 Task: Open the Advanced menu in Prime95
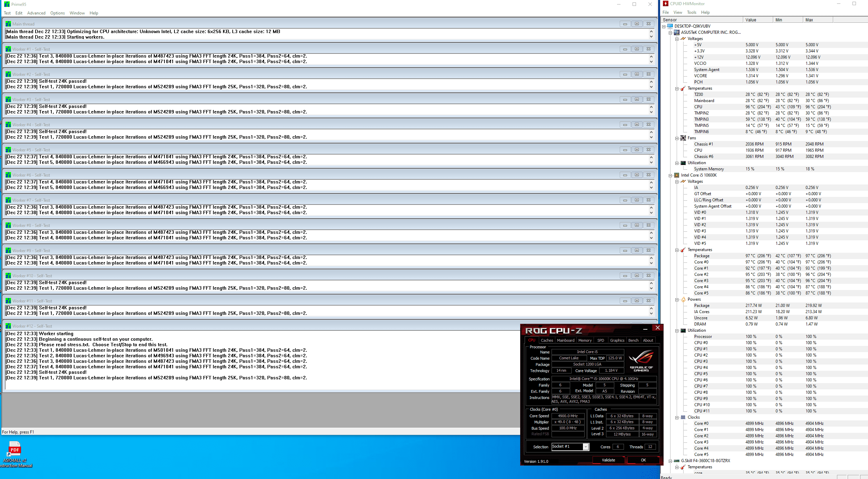pos(36,13)
